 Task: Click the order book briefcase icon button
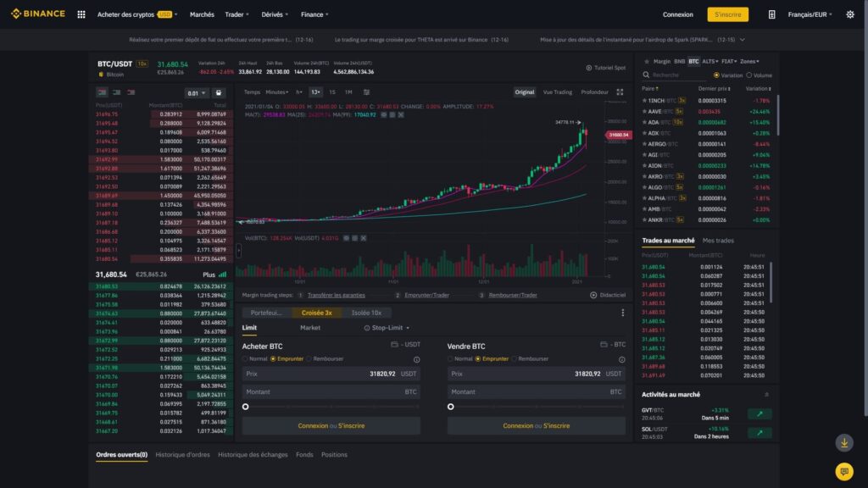coord(219,93)
